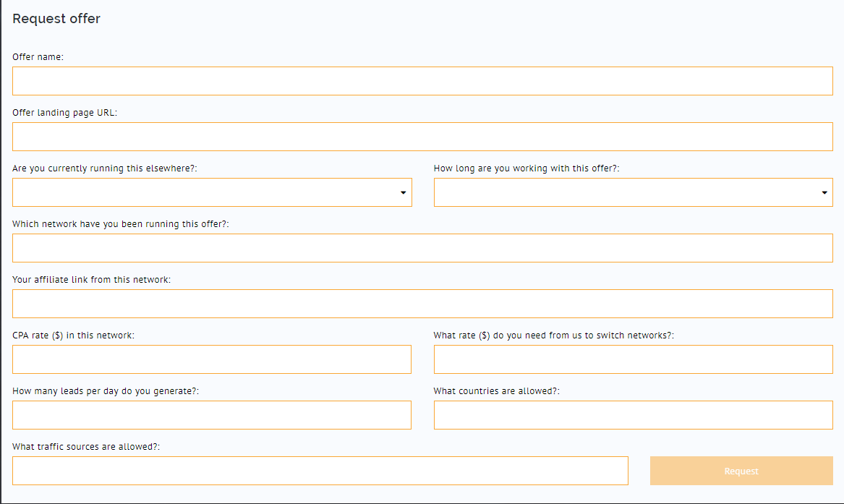844x504 pixels.
Task: Click the 'Request offer' heading
Action: click(x=56, y=19)
